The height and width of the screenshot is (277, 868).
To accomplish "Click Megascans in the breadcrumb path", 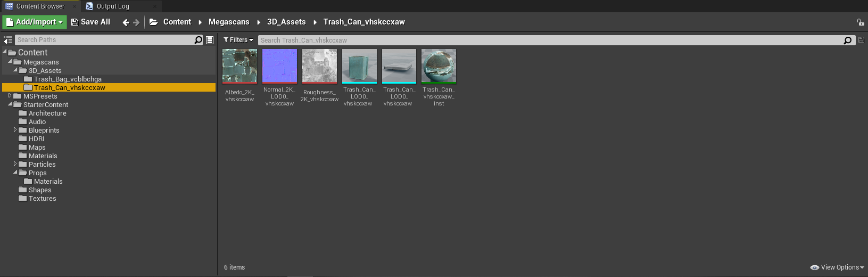I will click(229, 22).
